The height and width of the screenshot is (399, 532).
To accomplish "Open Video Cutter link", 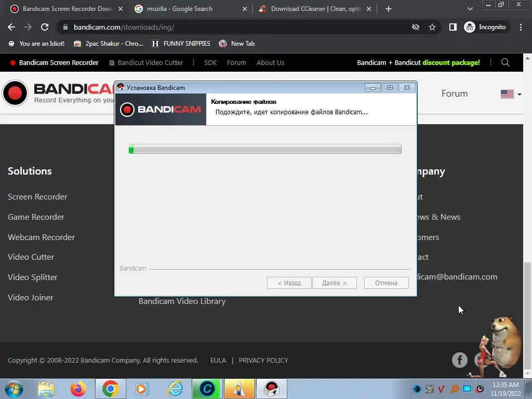I will click(x=31, y=257).
